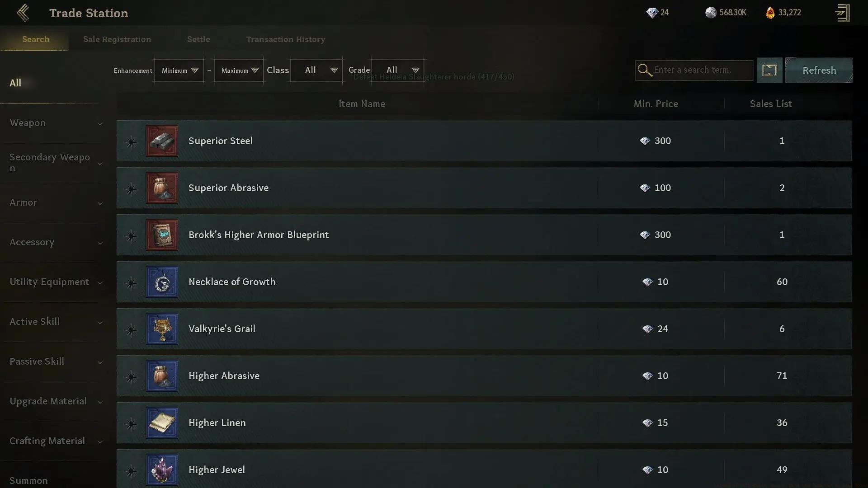
Task: Click the back arrow beside Trade Station
Action: (23, 13)
